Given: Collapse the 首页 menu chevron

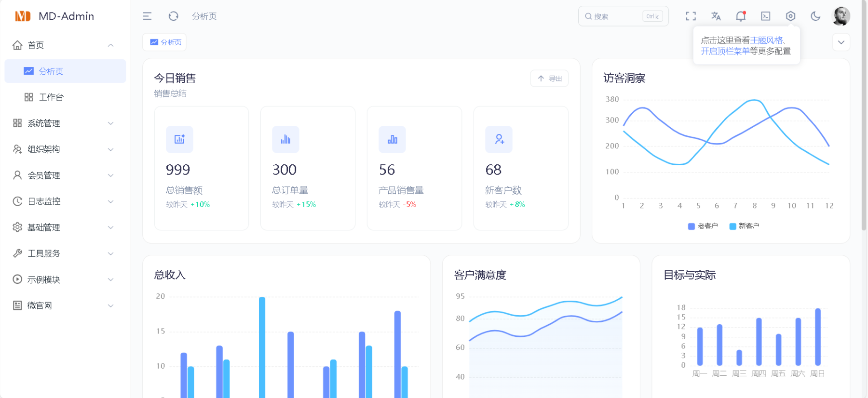Looking at the screenshot, I should (111, 45).
